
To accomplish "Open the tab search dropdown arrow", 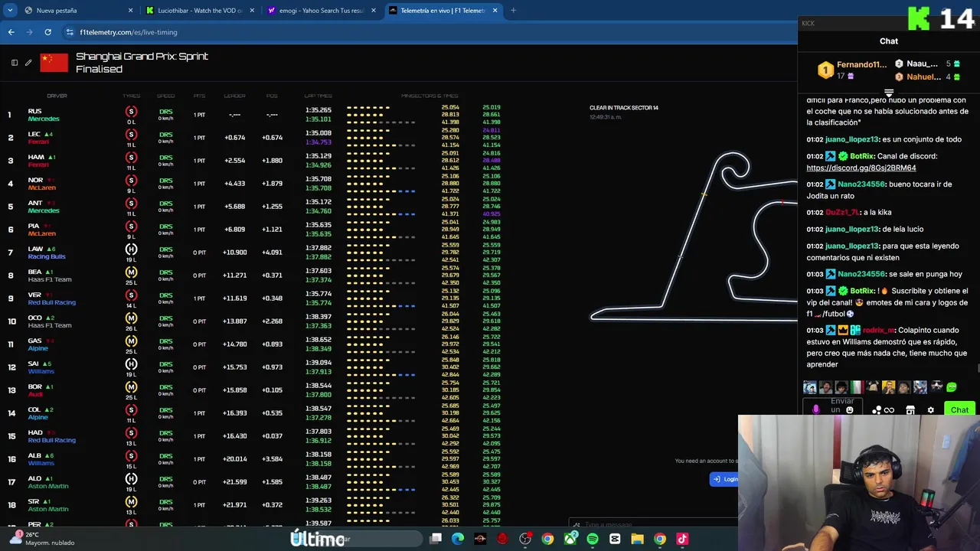I will pos(10,11).
